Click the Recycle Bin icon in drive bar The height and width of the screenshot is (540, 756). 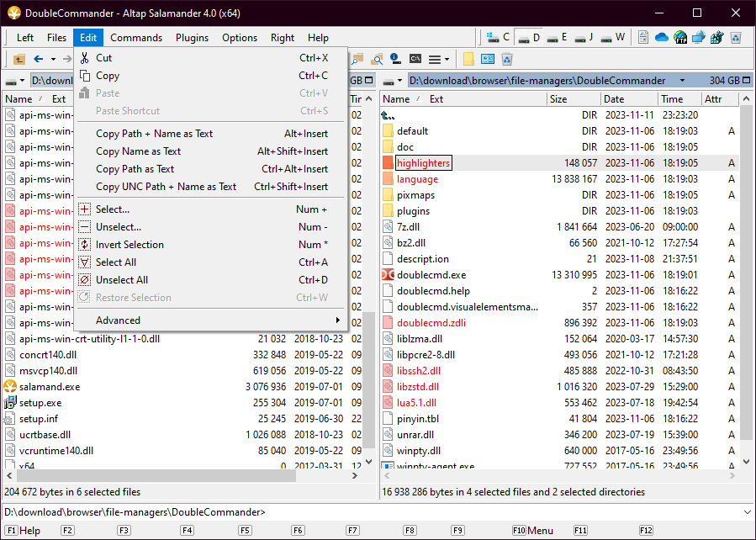click(x=735, y=38)
